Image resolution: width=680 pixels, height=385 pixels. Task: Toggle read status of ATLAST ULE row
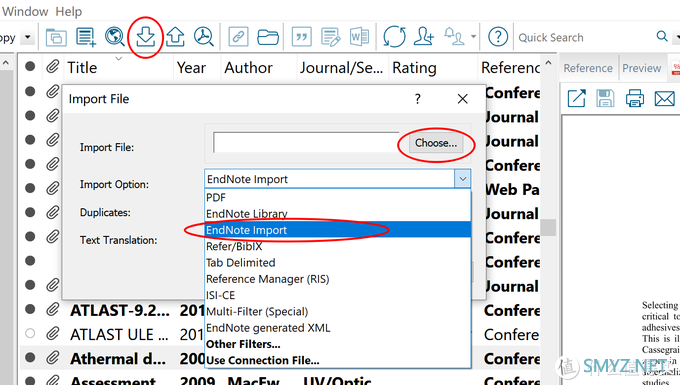point(30,333)
